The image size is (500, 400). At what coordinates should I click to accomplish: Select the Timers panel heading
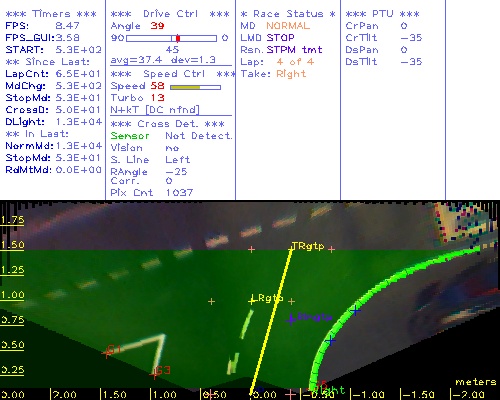[x=51, y=14]
